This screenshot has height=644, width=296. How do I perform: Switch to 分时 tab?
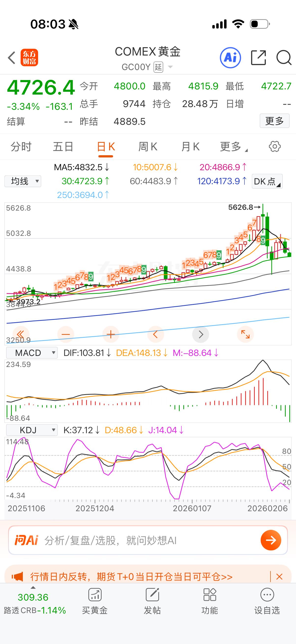click(x=21, y=147)
